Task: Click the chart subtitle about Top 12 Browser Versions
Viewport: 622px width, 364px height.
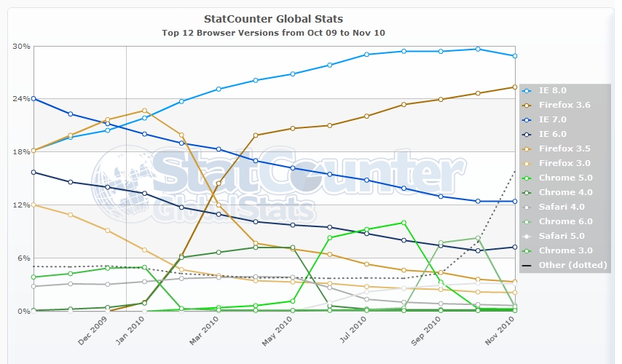Action: [x=275, y=33]
